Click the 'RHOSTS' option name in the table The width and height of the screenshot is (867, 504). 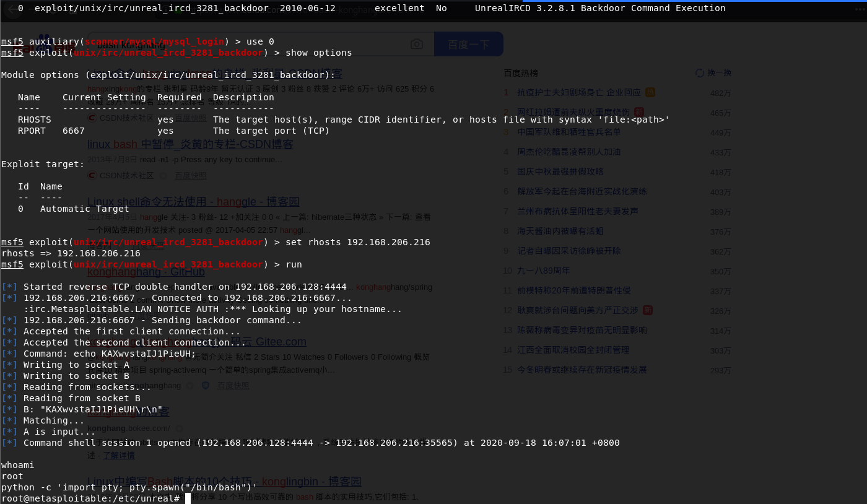(x=35, y=119)
